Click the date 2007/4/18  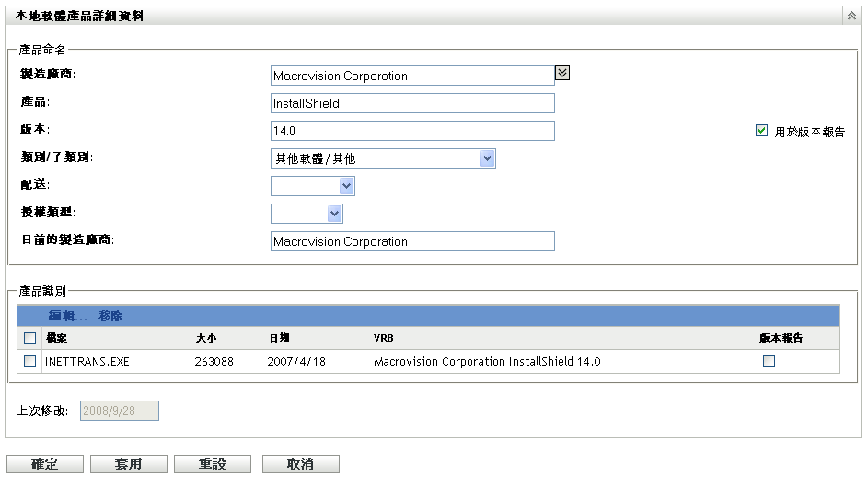click(x=296, y=362)
